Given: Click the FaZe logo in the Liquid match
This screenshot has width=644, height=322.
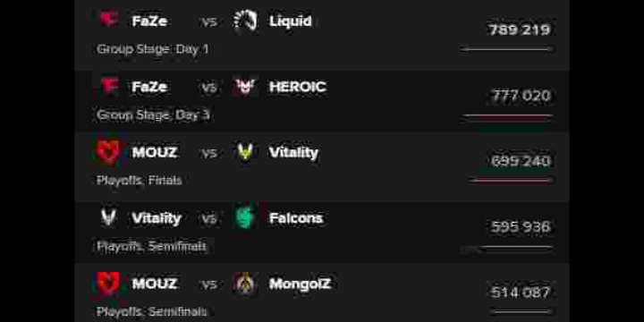Looking at the screenshot, I should tap(109, 20).
